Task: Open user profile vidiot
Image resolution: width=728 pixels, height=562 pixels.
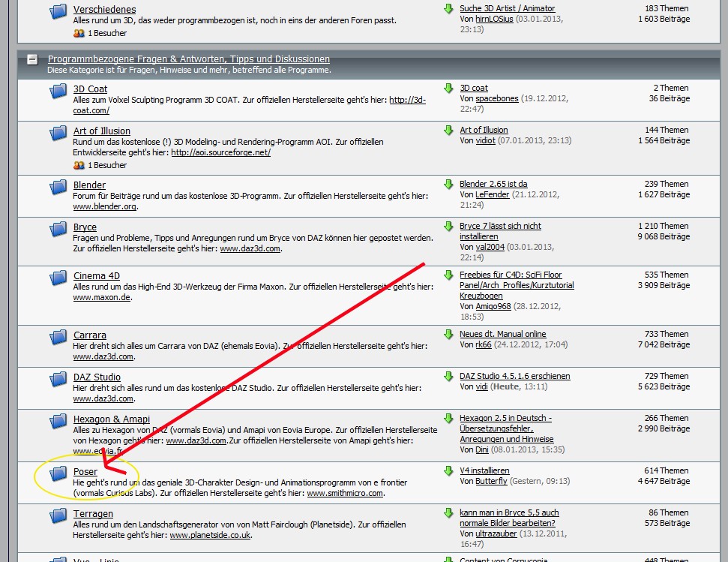Action: pos(485,140)
